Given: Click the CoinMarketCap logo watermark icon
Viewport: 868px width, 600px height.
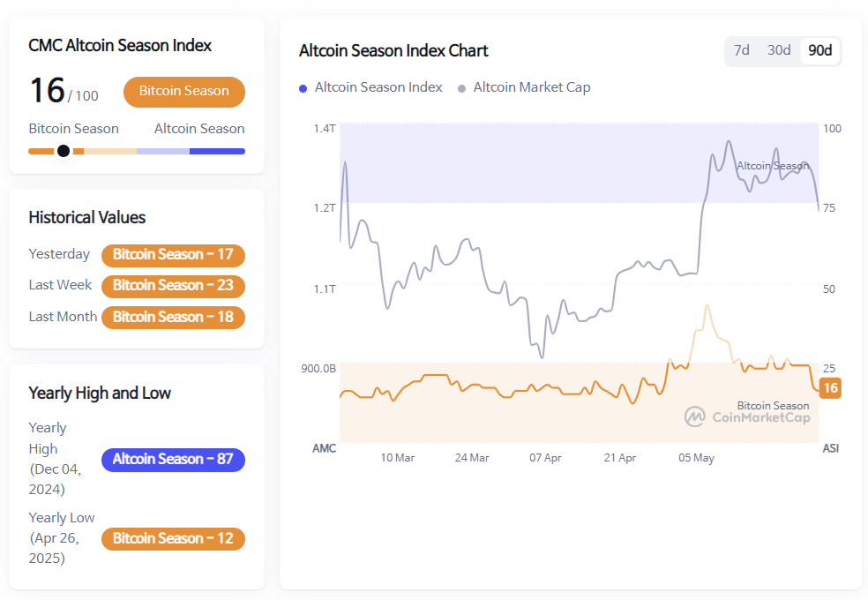Looking at the screenshot, I should click(x=695, y=416).
